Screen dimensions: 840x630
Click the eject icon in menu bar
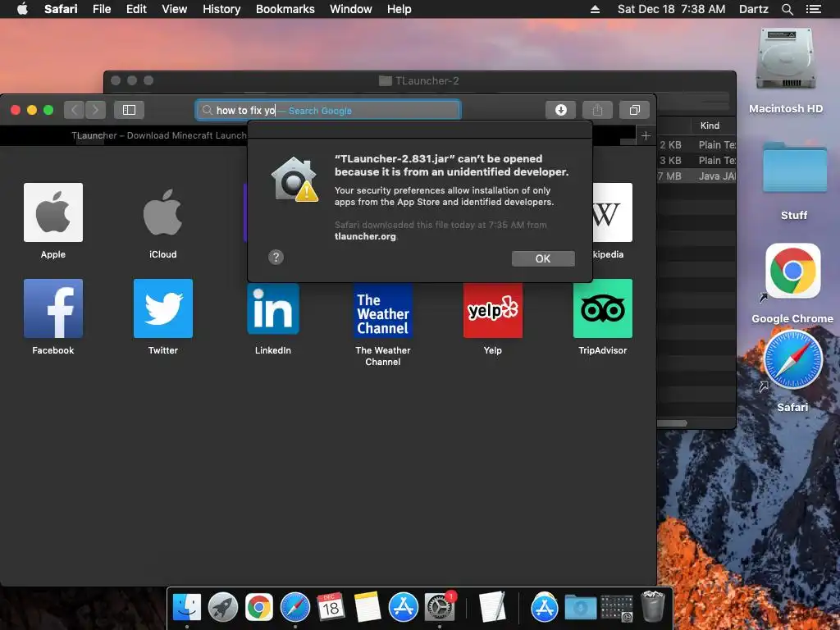[x=595, y=9]
